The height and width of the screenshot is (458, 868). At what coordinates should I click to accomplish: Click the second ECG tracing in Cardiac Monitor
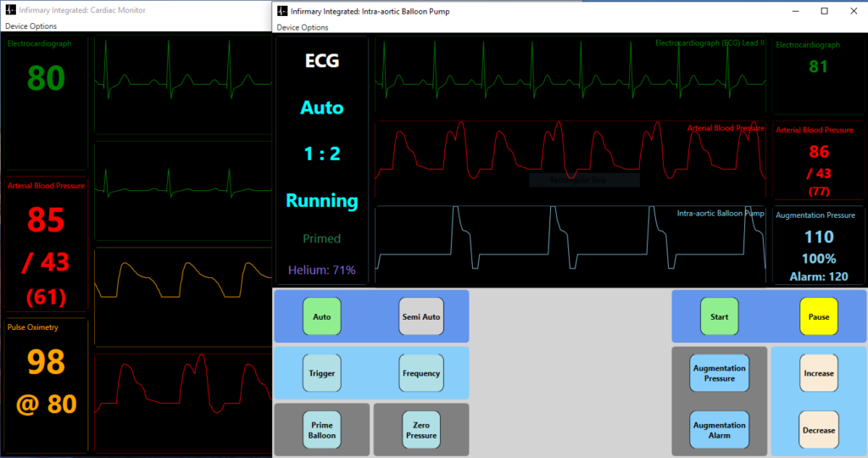click(183, 191)
